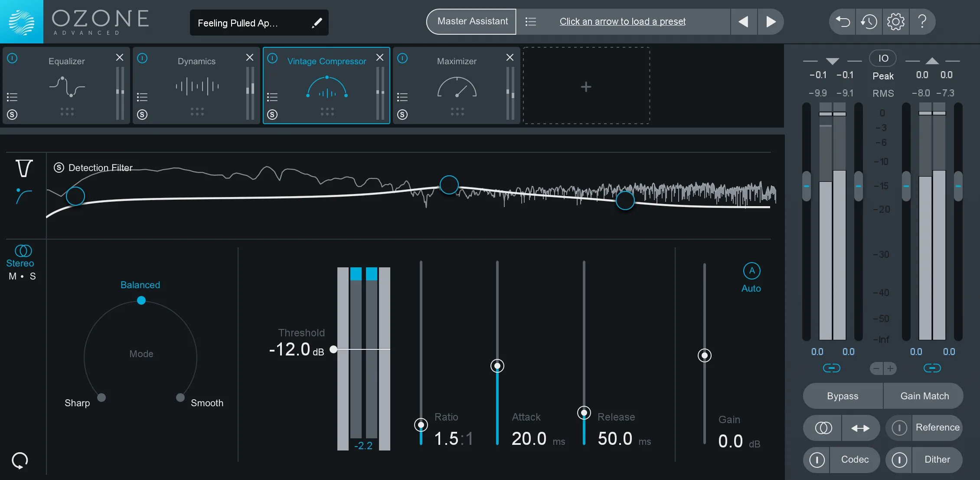Switch to Mid/Side processing mode
This screenshot has width=980, height=480.
coord(23,276)
